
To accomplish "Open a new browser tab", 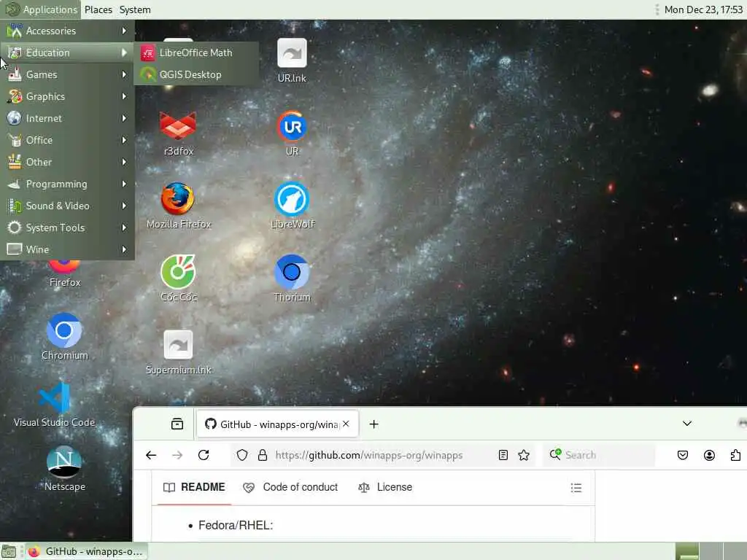I will pos(374,424).
